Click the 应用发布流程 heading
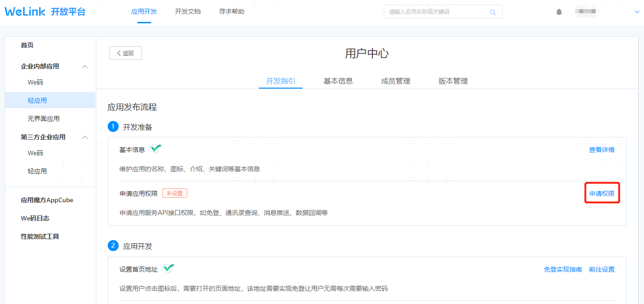 (x=132, y=107)
